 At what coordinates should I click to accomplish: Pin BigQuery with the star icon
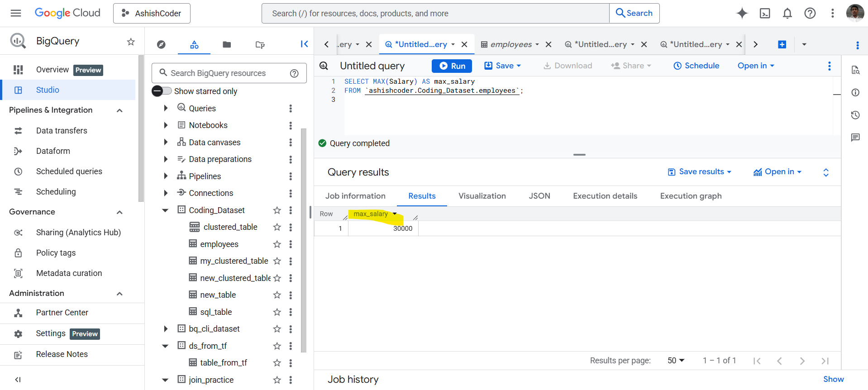click(131, 42)
